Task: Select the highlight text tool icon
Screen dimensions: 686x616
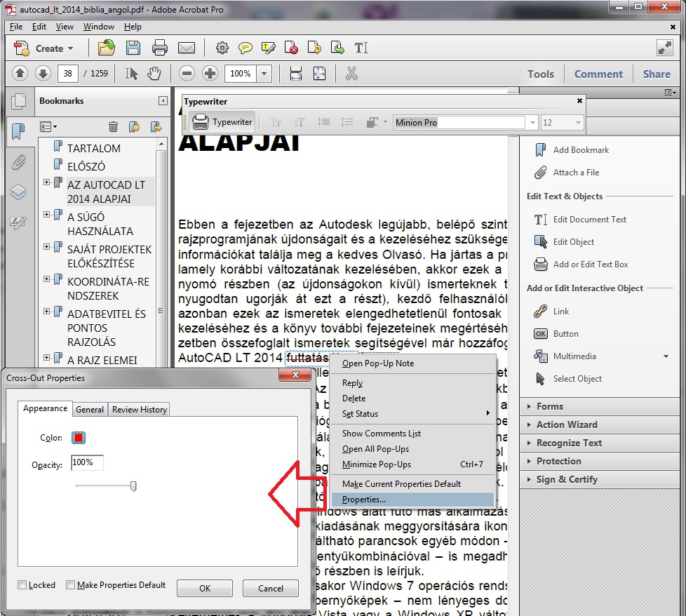Action: pyautogui.click(x=268, y=48)
